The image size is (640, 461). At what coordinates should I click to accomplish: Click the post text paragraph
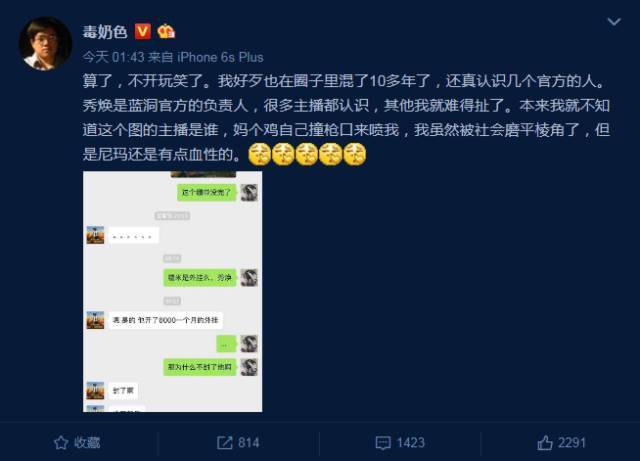click(346, 118)
